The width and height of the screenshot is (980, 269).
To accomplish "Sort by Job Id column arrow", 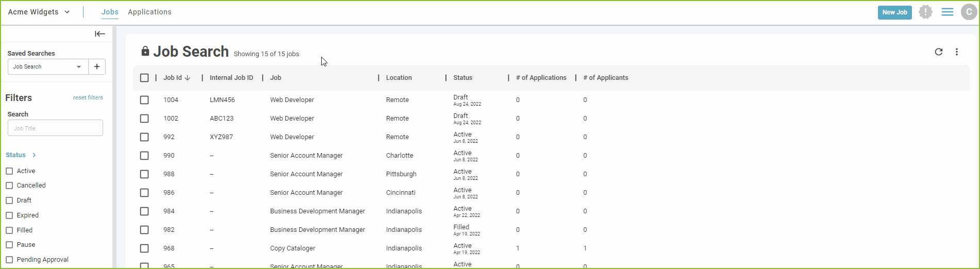I will [188, 78].
